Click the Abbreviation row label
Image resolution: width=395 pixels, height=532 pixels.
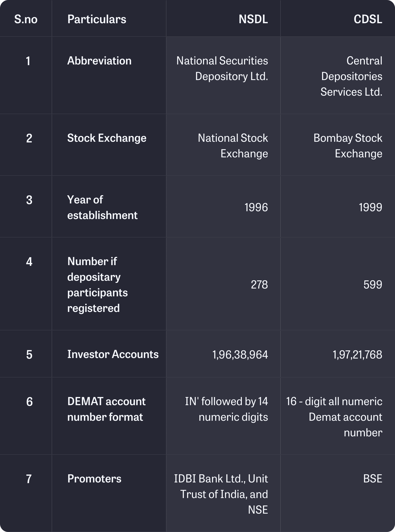[99, 61]
